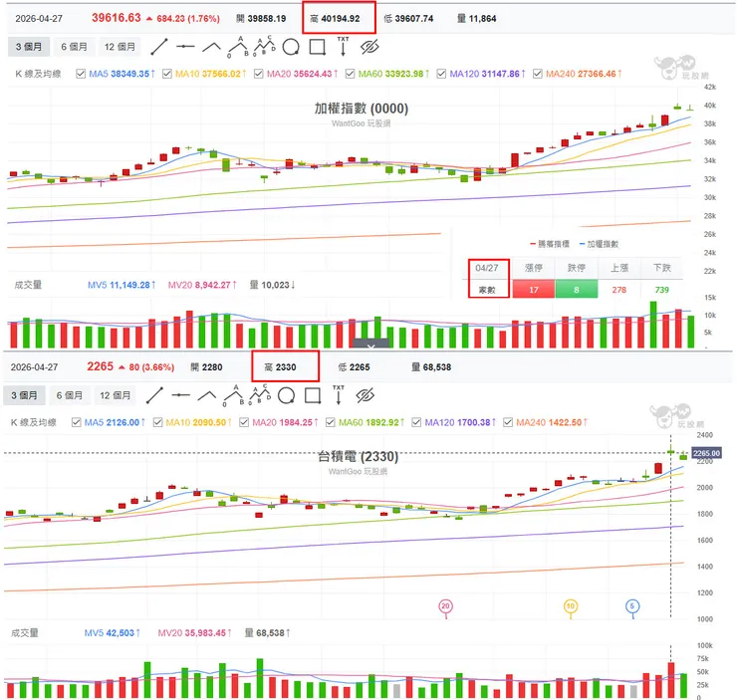Select horizontal line tool in index chart
The height and width of the screenshot is (700, 737).
185,47
